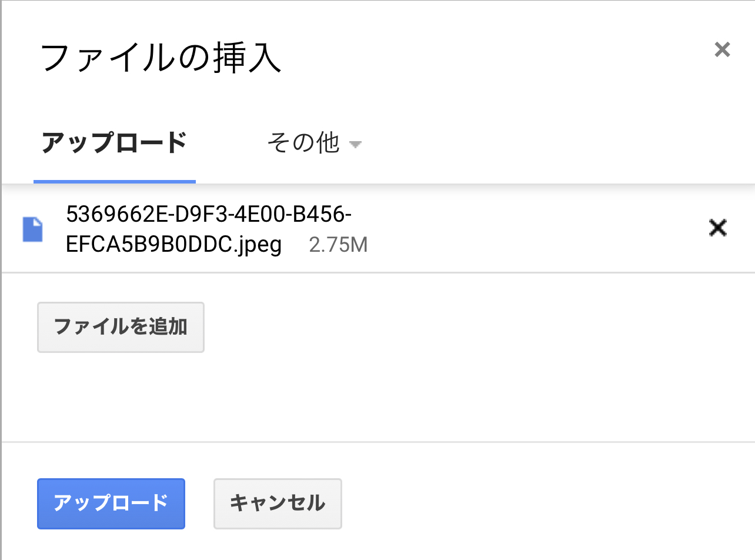Click the blue アップロード button

[111, 504]
